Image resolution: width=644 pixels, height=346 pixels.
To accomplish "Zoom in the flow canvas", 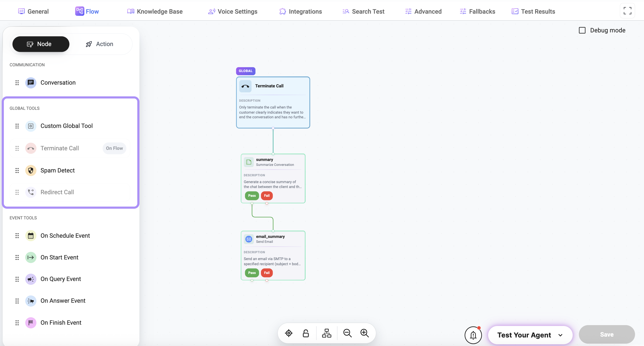I will pos(364,333).
